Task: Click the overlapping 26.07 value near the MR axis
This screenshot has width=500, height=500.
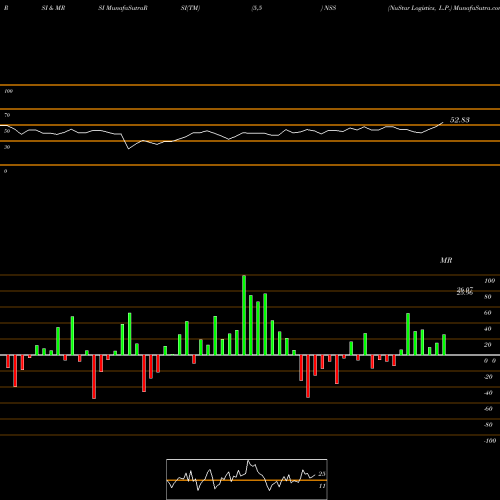Action: click(x=465, y=291)
